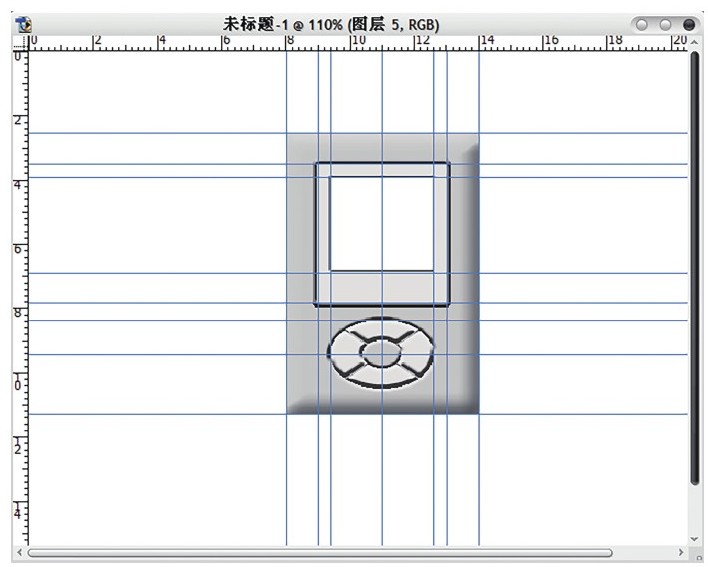Click the horizontal scrollbar thumb

(320, 553)
